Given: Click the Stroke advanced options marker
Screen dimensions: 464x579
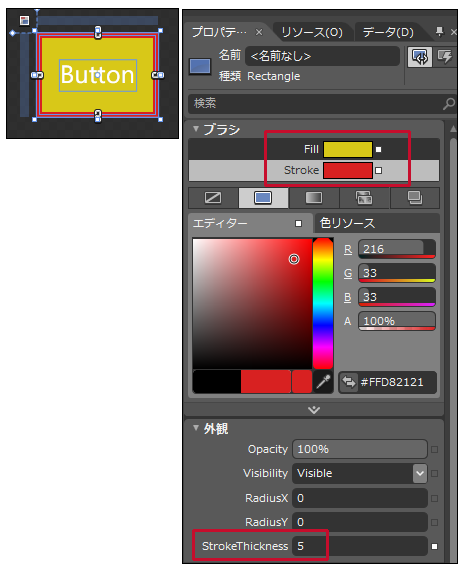Looking at the screenshot, I should (378, 171).
